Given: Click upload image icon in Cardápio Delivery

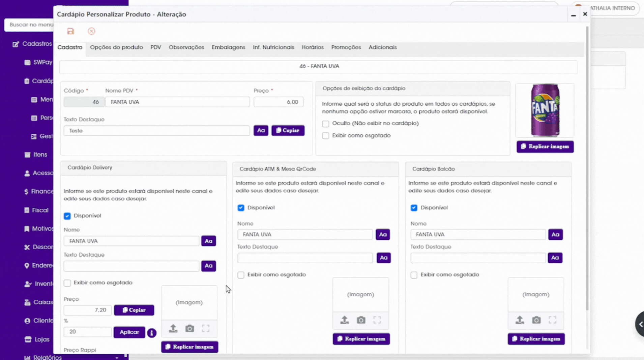Looking at the screenshot, I should tap(173, 328).
